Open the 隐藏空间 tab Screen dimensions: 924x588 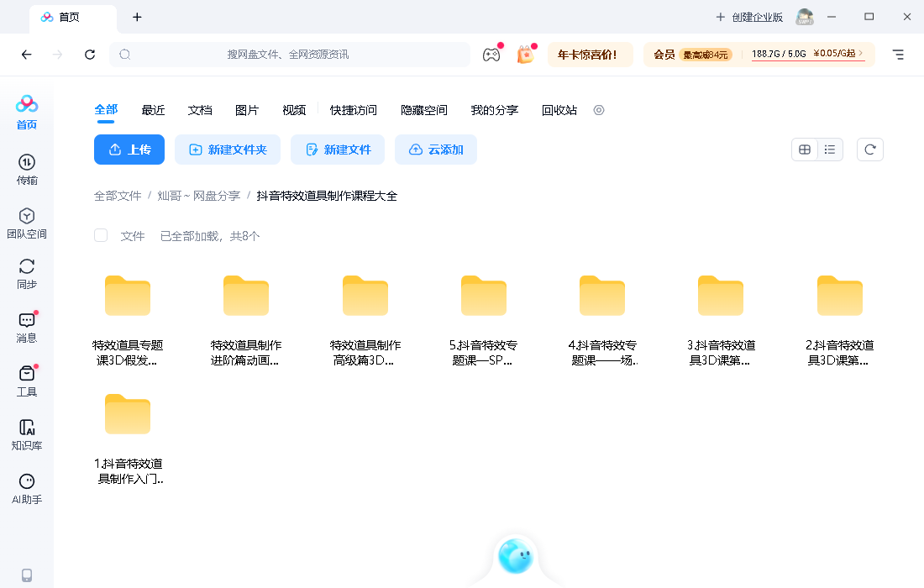point(424,110)
